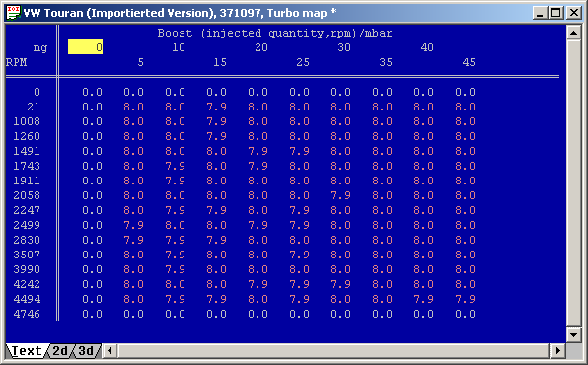Select the 4242 RPM cell under column 30
The image size is (588, 365).
(341, 284)
